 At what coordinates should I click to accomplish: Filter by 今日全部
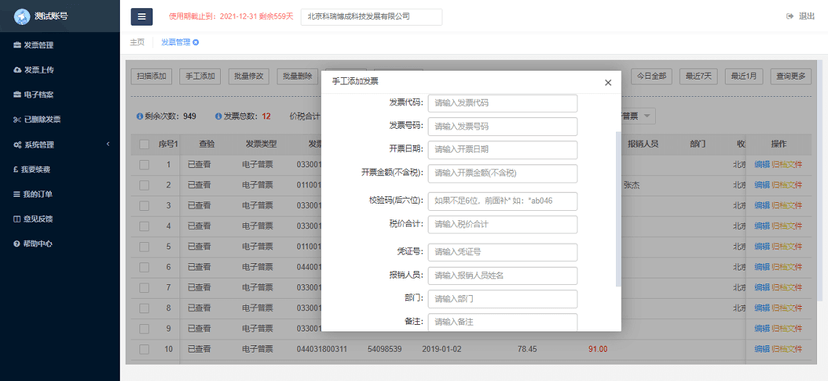point(652,76)
